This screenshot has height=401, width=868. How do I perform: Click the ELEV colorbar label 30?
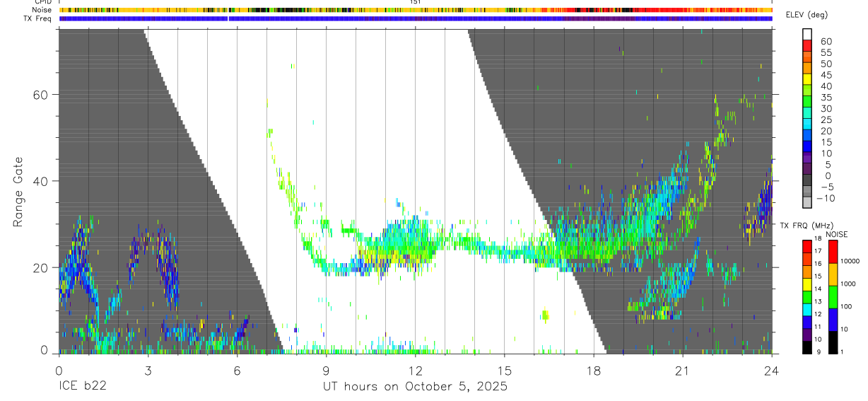826,109
